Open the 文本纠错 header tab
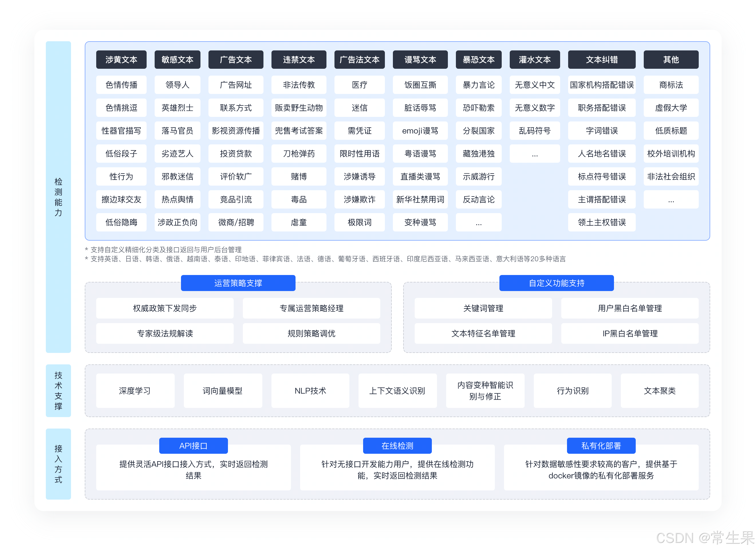Image resolution: width=756 pixels, height=550 pixels. tap(602, 60)
